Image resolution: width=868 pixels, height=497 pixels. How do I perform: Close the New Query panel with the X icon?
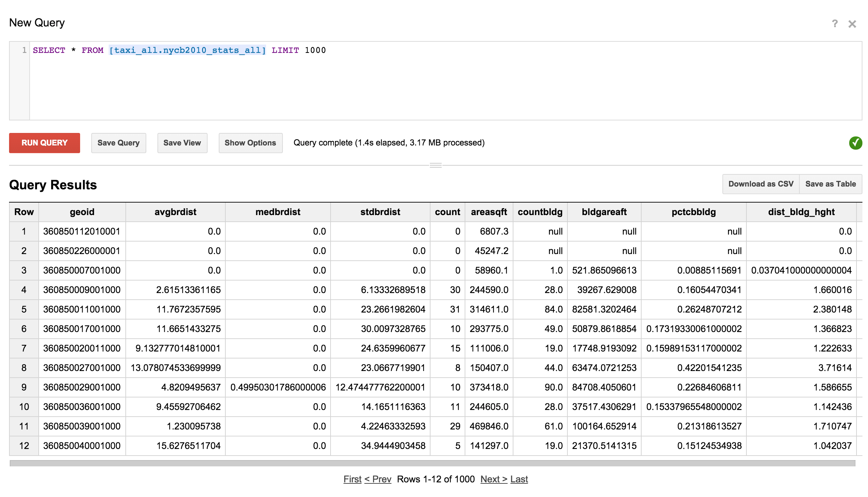point(852,23)
